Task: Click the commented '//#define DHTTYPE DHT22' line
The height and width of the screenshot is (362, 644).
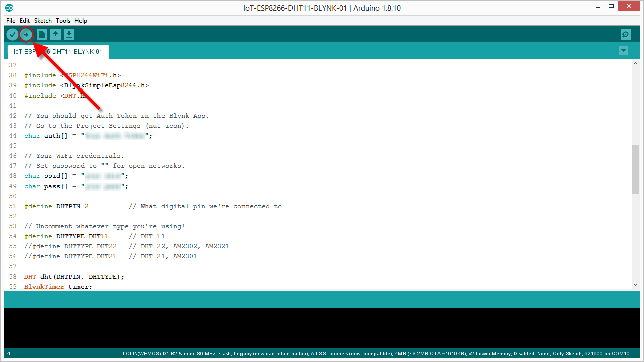Action: [x=127, y=246]
